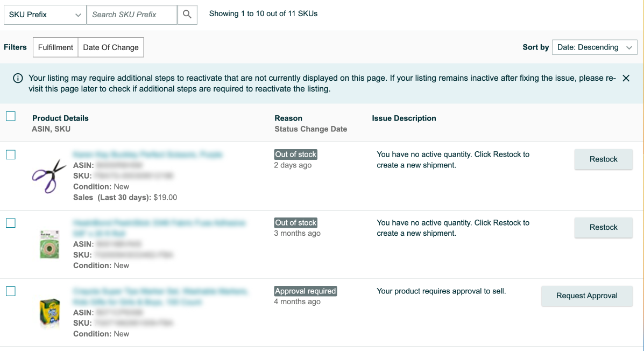Screen dimensions: 644x351
Task: Select the checkbox for adhesive roll listing
Action: (11, 223)
